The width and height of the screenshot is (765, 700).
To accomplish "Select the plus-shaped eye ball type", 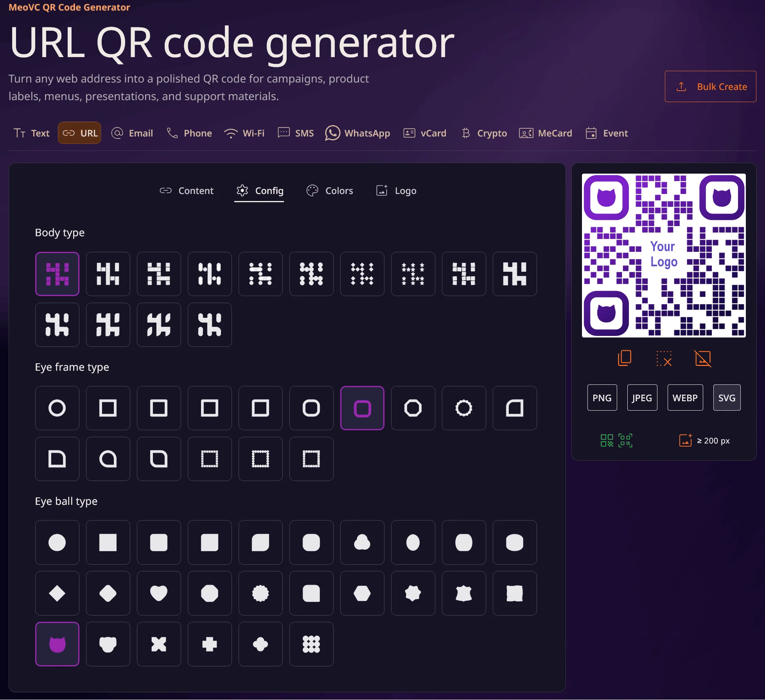I will point(210,644).
